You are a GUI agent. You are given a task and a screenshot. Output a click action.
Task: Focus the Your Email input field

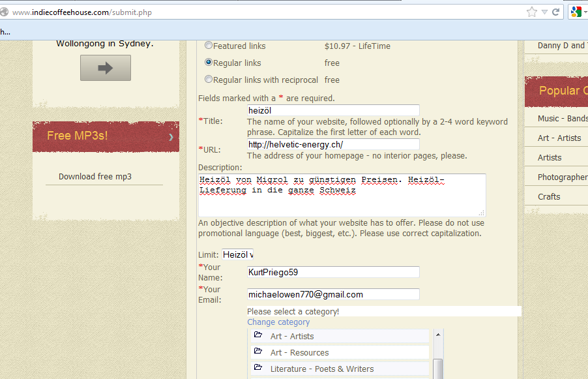[x=333, y=294]
